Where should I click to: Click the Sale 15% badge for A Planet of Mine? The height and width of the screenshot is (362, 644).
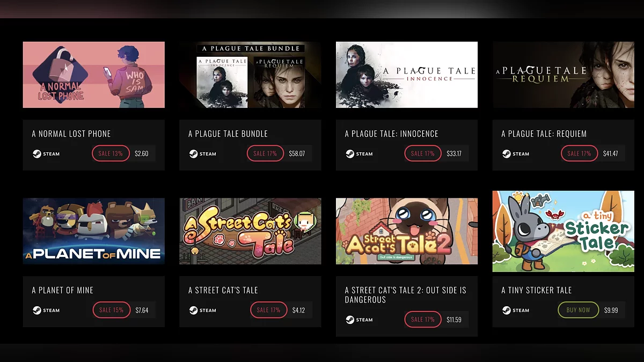pyautogui.click(x=111, y=310)
